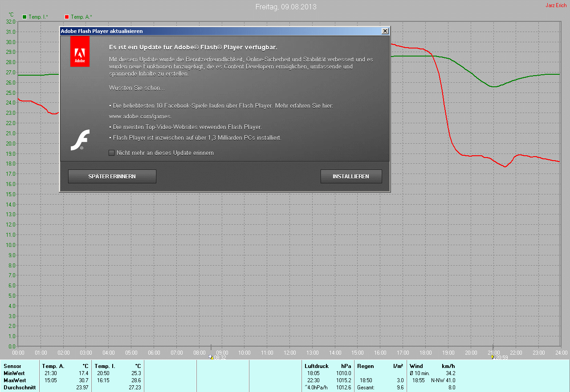
Task: Click the 'Luftdruck' column header
Action: 316,366
